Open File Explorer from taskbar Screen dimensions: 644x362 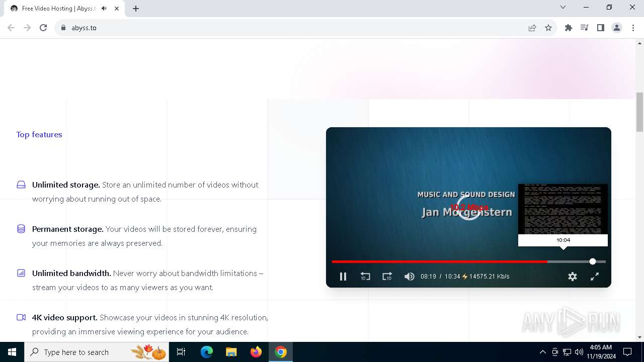(231, 352)
